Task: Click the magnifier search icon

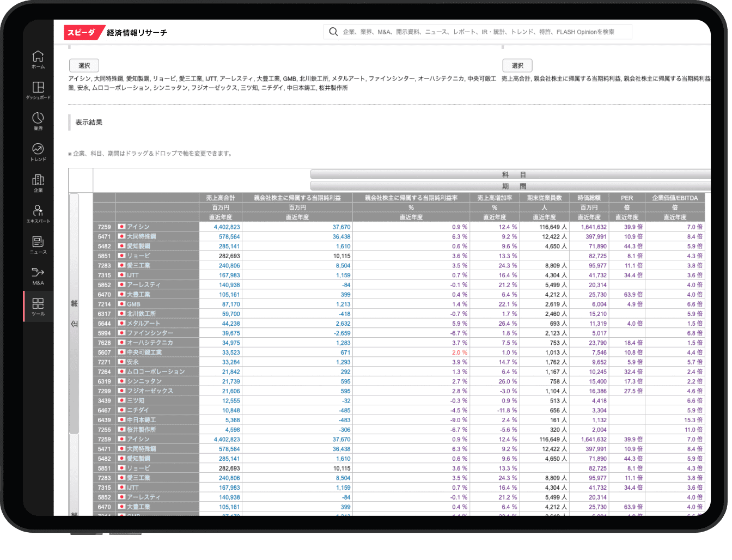Action: (333, 32)
